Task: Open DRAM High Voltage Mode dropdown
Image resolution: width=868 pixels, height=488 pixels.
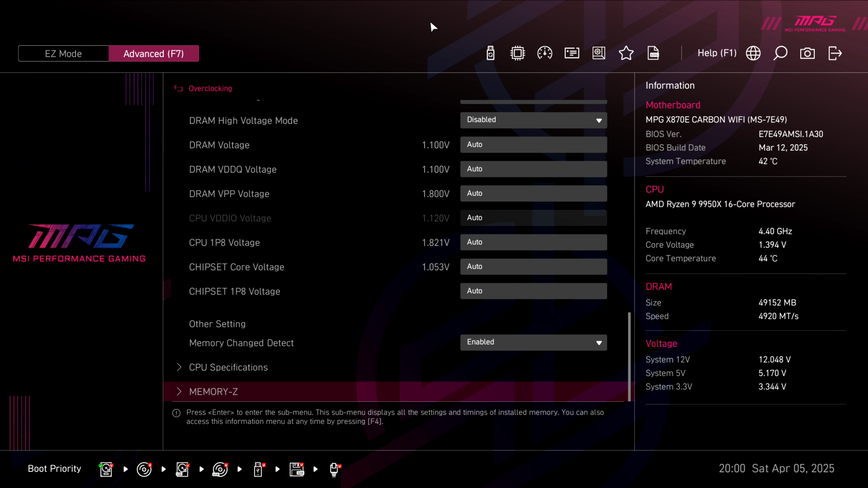Action: [533, 120]
